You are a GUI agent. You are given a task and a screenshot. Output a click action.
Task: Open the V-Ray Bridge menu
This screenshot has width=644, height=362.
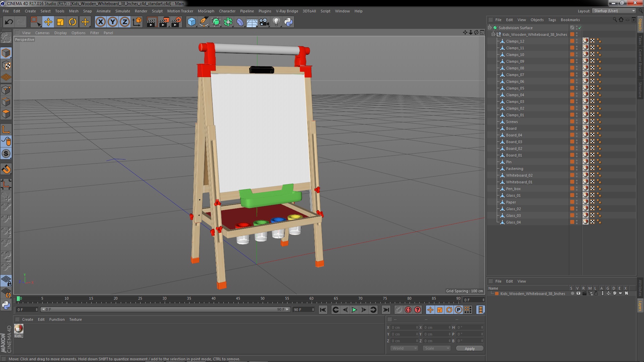tap(287, 11)
